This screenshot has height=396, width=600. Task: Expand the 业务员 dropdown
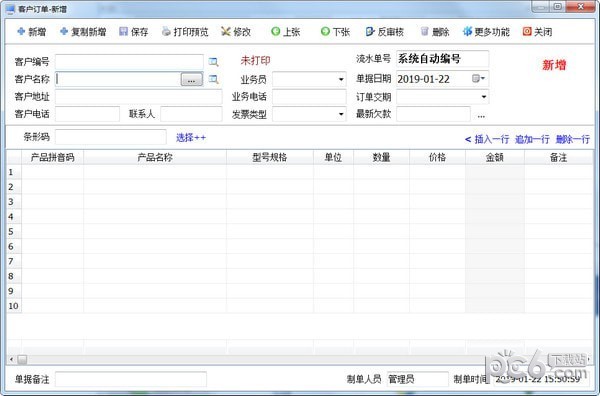tap(341, 80)
